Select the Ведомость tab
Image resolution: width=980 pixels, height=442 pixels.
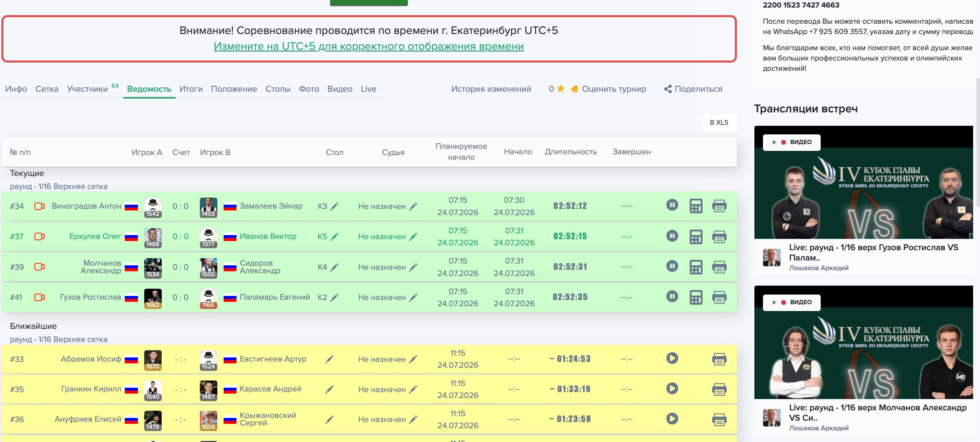149,89
